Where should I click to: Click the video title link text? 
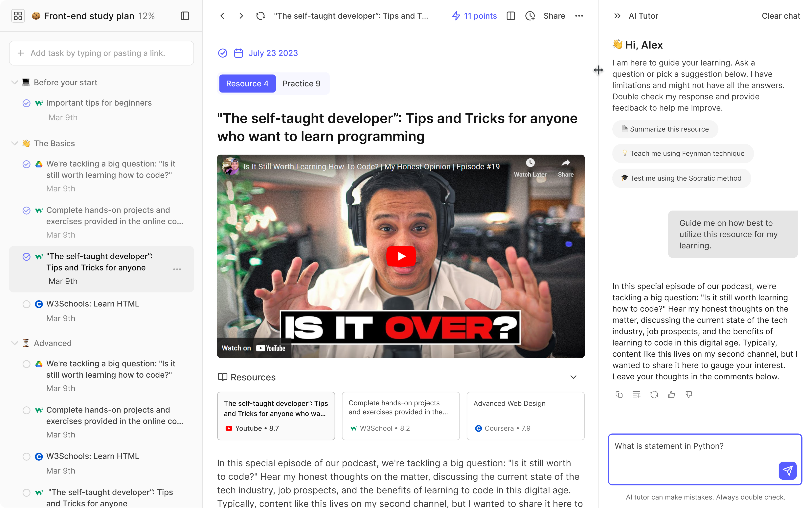(372, 167)
